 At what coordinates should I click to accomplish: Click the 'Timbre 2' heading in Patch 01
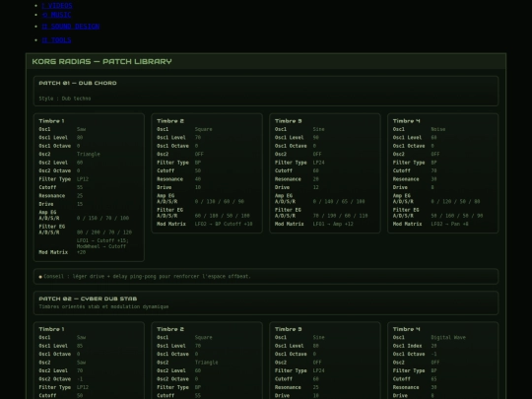(x=170, y=121)
